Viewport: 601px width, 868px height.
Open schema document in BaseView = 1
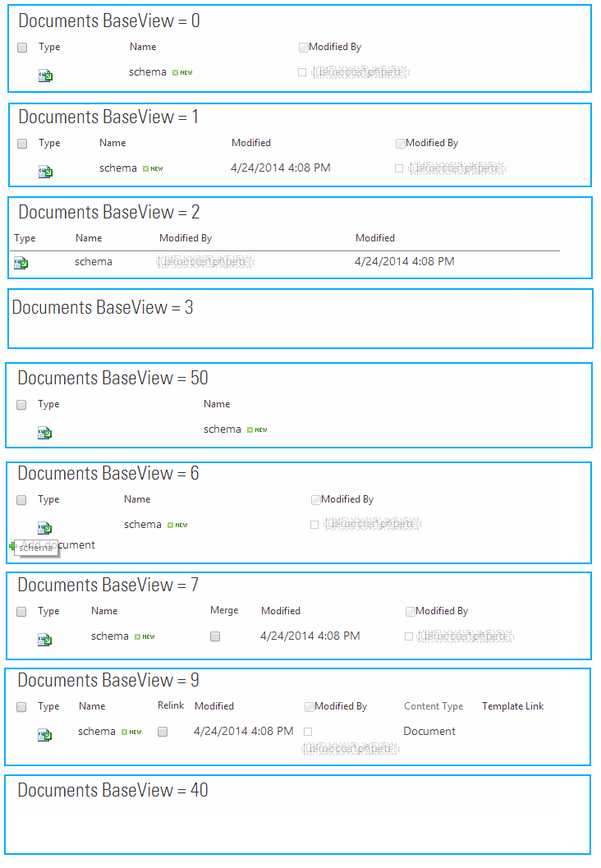click(118, 168)
